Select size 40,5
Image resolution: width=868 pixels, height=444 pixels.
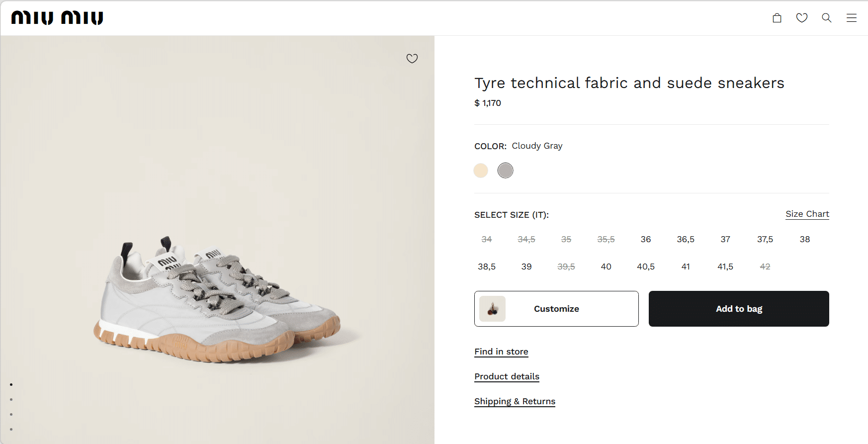click(646, 267)
